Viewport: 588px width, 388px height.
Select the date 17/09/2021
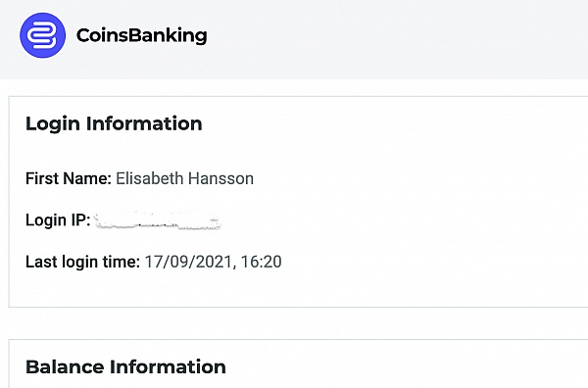[190, 262]
